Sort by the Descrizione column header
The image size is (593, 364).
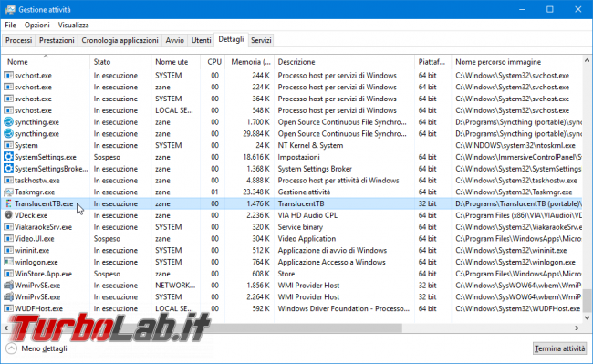tap(344, 62)
